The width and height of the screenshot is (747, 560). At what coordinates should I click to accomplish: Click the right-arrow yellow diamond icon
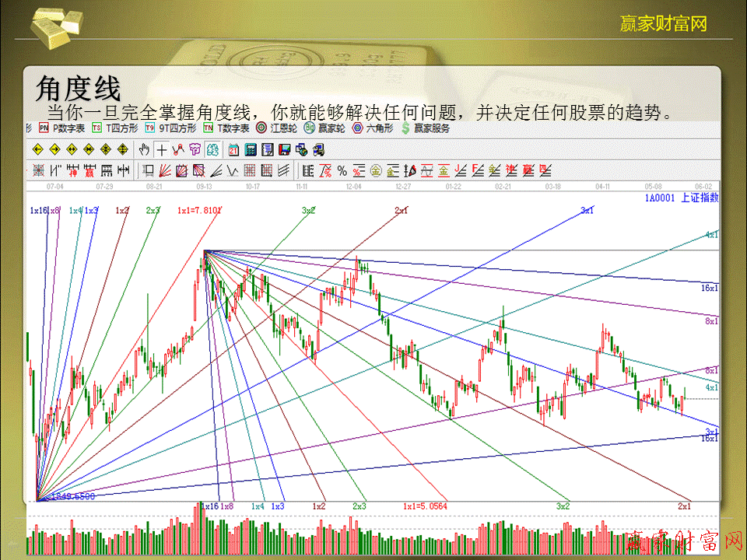pos(54,149)
